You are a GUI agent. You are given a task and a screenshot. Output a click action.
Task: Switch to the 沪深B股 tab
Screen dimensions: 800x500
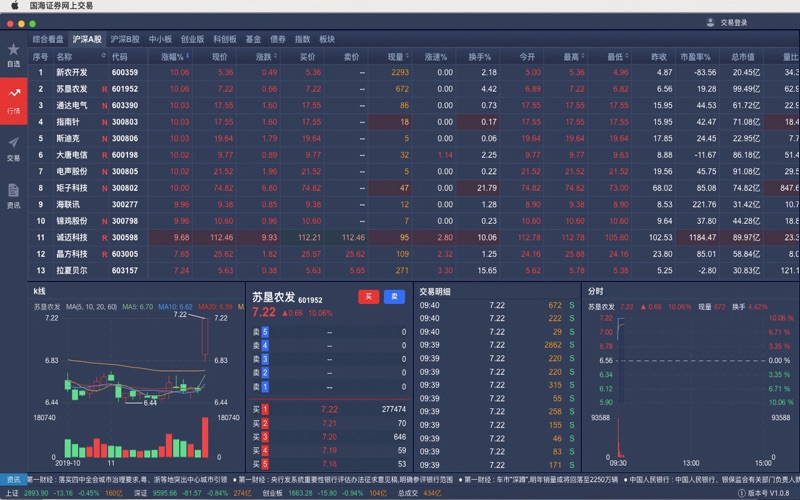pyautogui.click(x=126, y=39)
